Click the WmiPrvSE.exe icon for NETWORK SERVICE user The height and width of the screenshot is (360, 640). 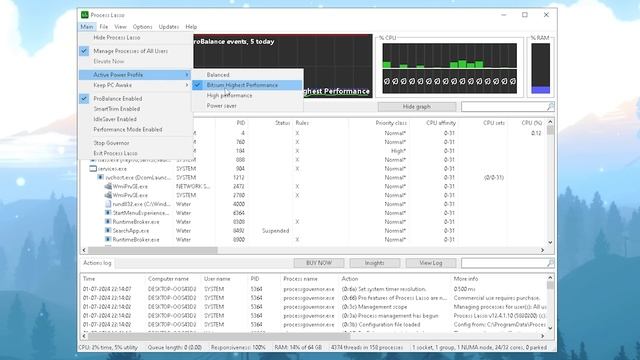point(108,186)
